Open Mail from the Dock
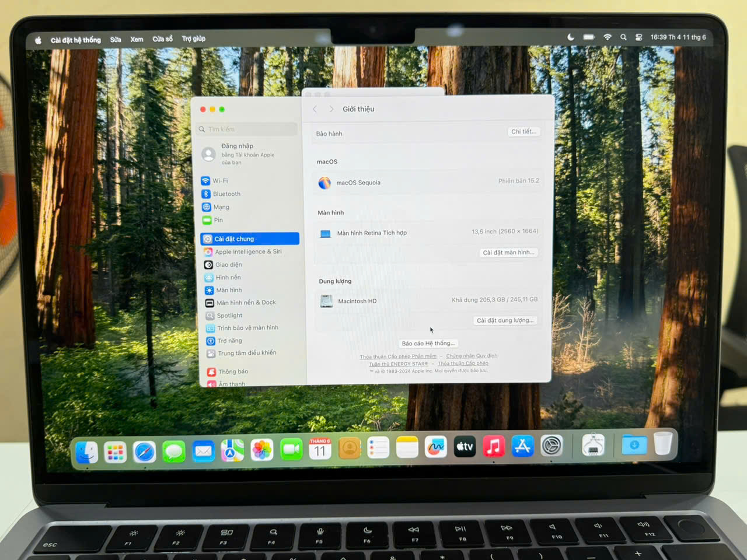Screen dimensions: 747x560 pos(203,451)
